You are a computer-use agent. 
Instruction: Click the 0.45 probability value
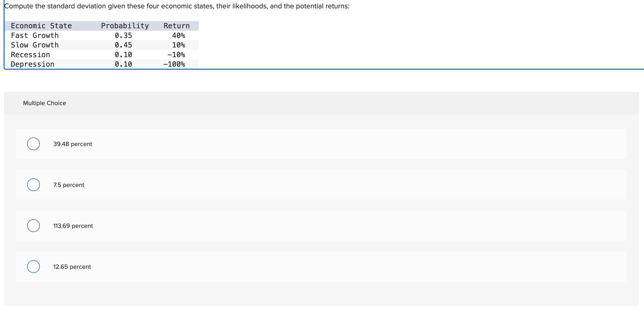coord(124,45)
